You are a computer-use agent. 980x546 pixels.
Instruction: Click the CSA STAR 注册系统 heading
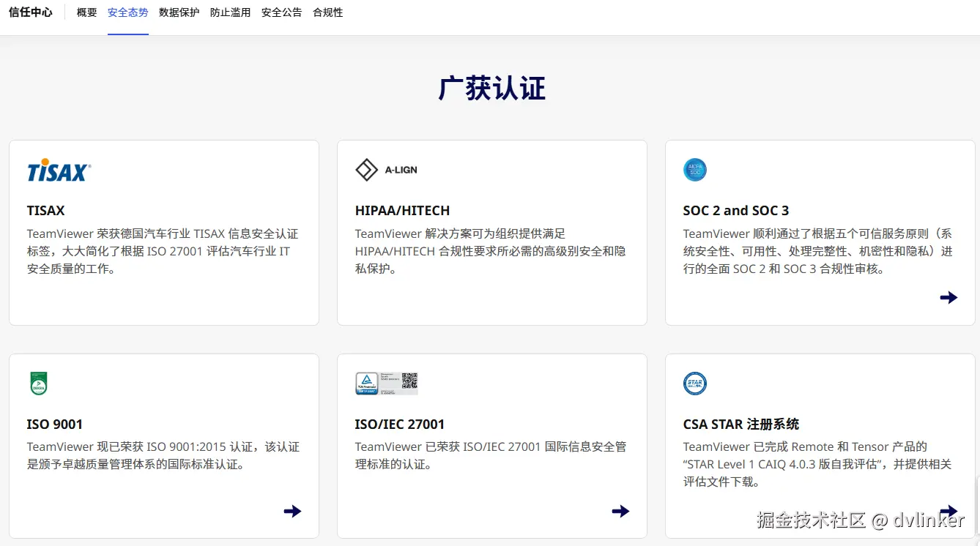741,425
